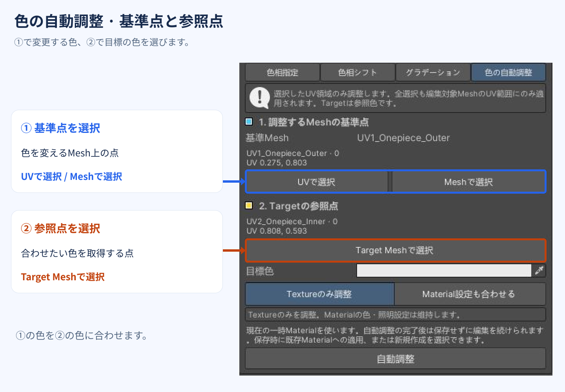The height and width of the screenshot is (392, 565).
Task: Run the 自動調整 button
Action: click(x=395, y=359)
